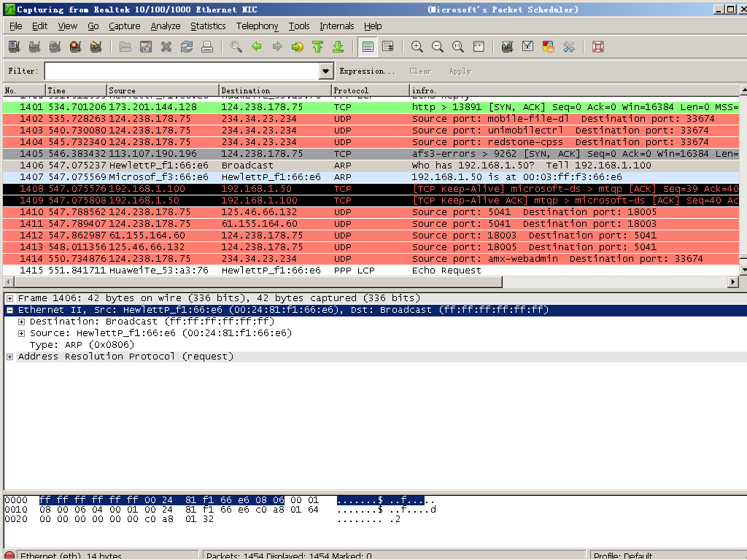
Task: Select packet 1414 amx-webadmin UDP row
Action: 371,259
